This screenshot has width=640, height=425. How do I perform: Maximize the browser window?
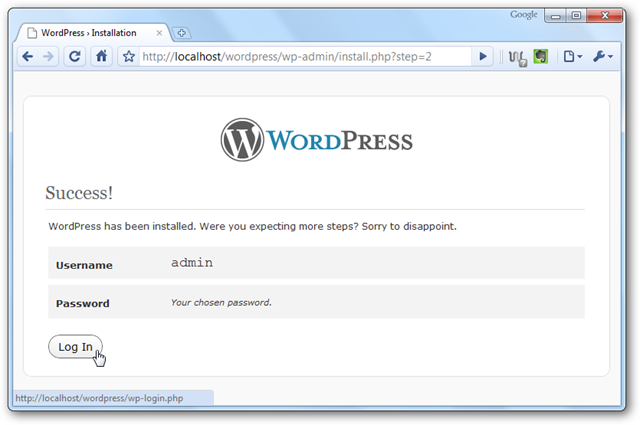(x=576, y=16)
